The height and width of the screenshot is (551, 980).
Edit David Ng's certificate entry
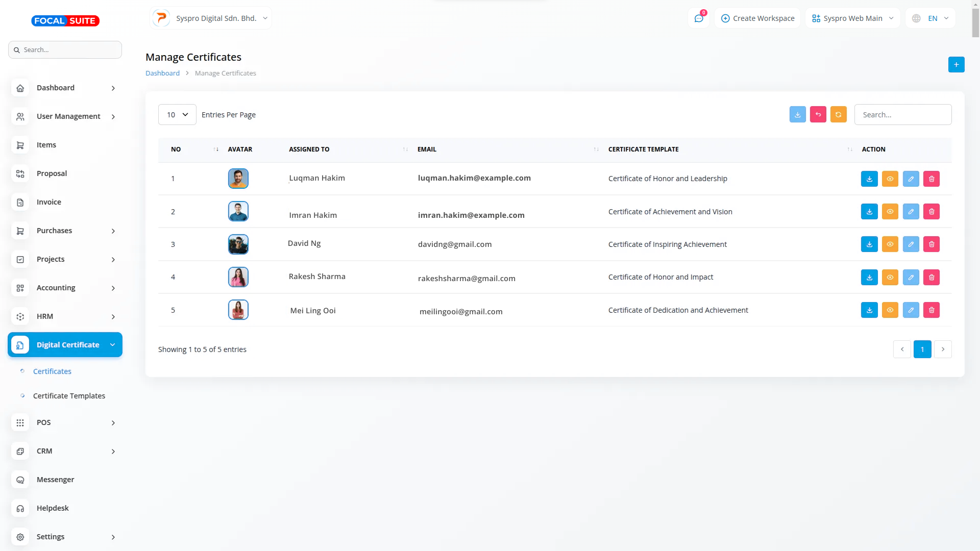coord(911,244)
